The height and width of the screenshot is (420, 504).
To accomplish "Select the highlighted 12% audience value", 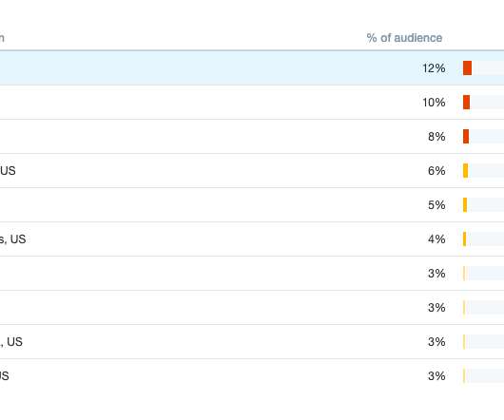I will (434, 68).
